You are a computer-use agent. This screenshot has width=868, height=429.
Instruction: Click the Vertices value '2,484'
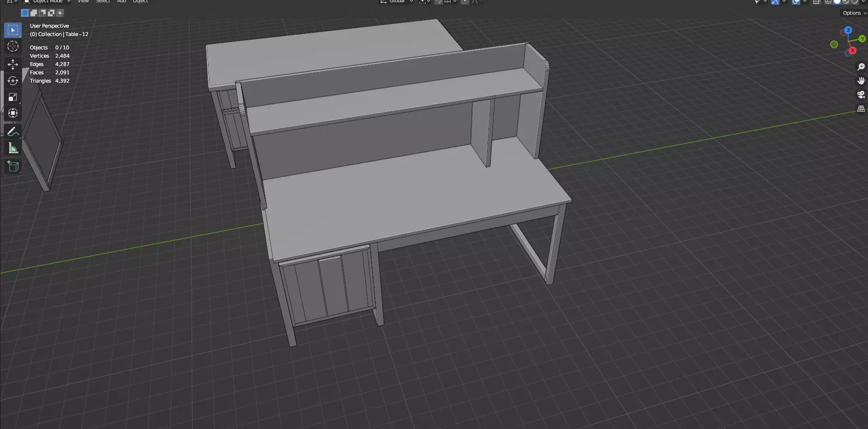click(62, 56)
